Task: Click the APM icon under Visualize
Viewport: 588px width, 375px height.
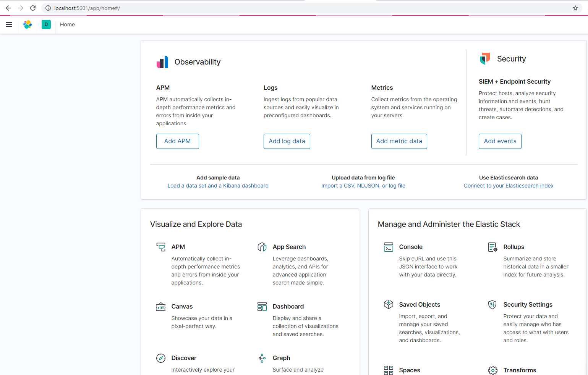Action: [161, 247]
